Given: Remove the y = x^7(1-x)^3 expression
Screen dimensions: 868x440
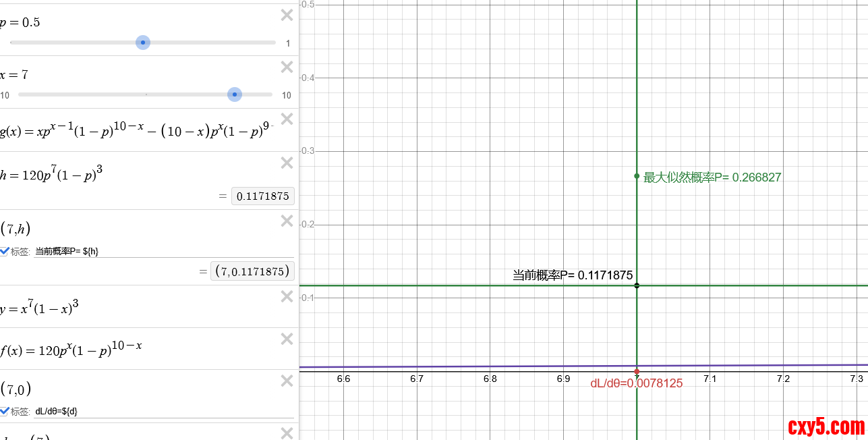Looking at the screenshot, I should 287,296.
